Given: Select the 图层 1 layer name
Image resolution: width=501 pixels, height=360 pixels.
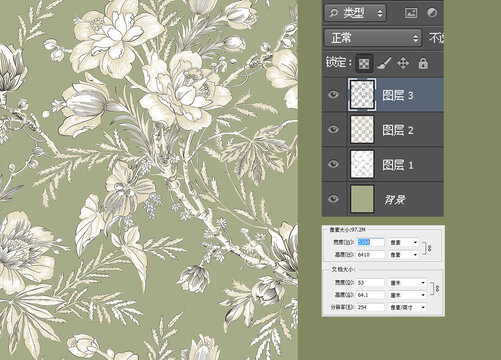Looking at the screenshot, I should (x=398, y=165).
